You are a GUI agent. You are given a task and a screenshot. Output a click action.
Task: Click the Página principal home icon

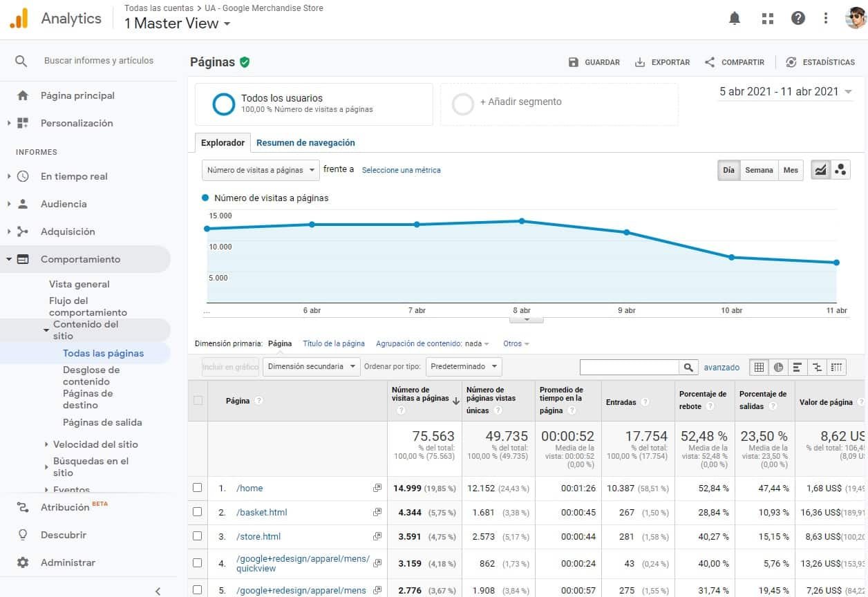(x=23, y=95)
